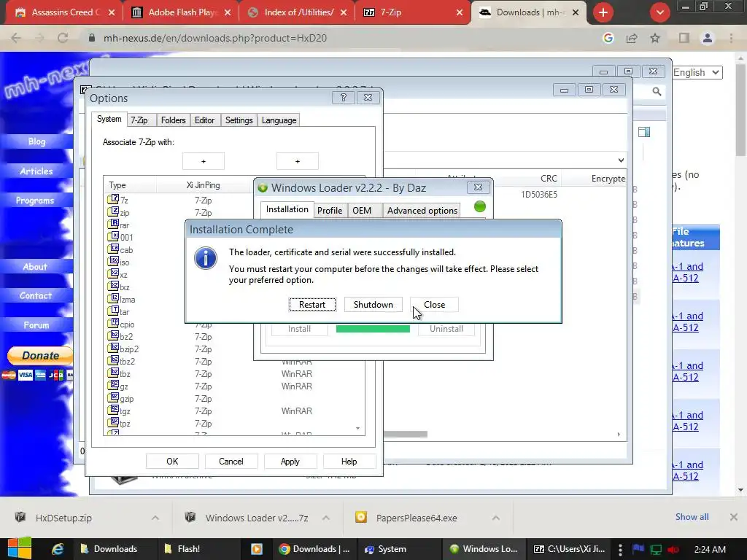
Task: Select the bz2 file type icon
Action: tap(113, 335)
